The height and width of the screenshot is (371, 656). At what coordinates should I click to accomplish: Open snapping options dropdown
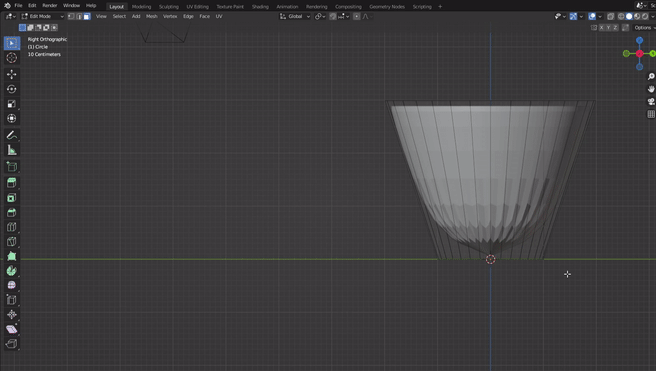[x=344, y=16]
